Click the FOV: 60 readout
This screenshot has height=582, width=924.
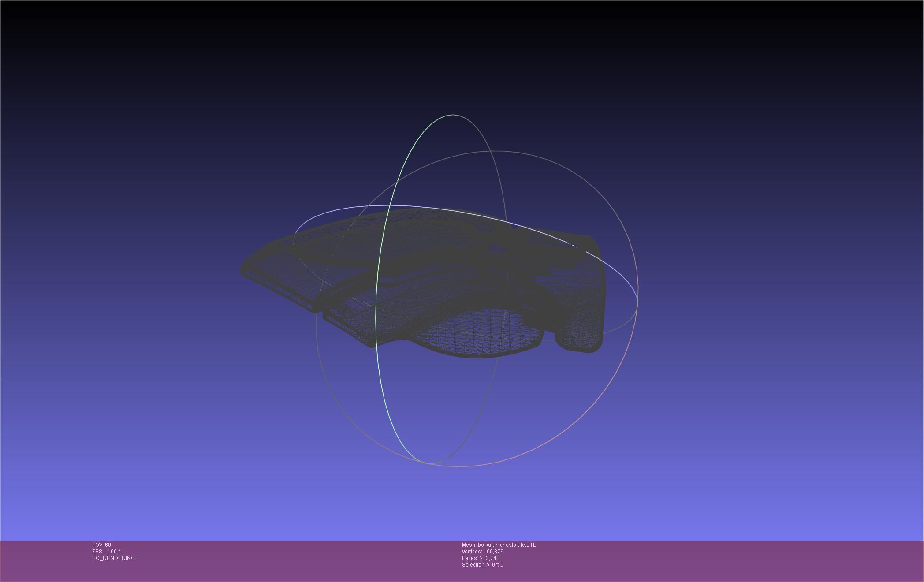[101, 545]
